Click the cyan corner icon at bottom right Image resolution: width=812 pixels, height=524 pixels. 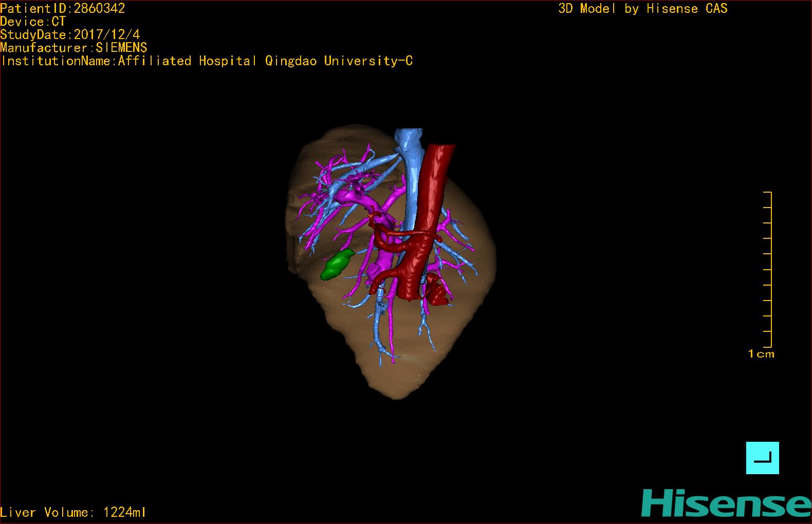click(762, 458)
